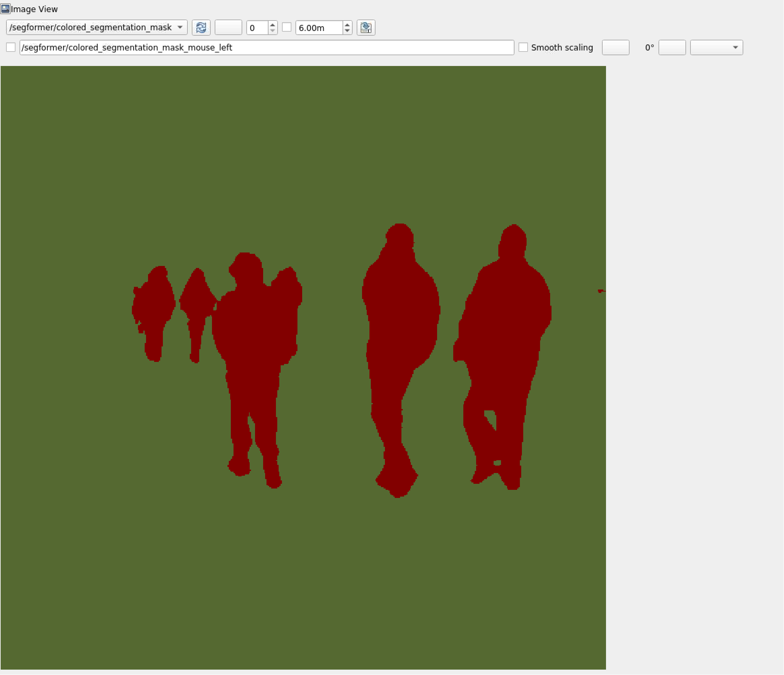Enable the mouse click topic publishing checkbox

11,47
